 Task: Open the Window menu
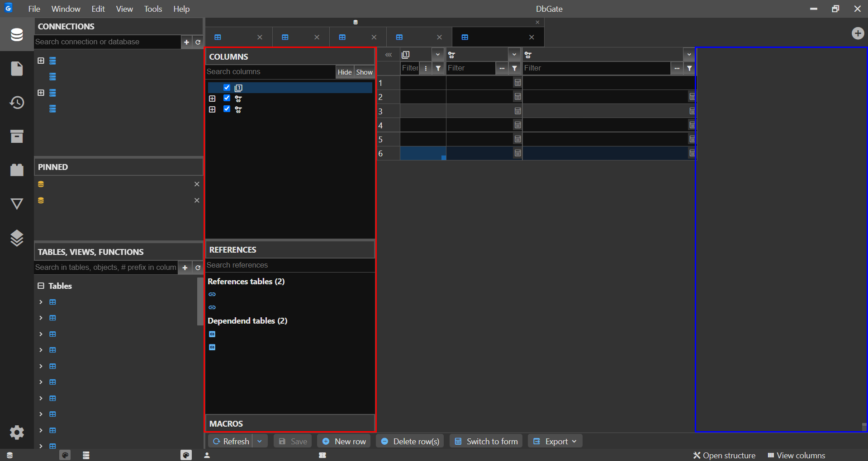pos(66,9)
